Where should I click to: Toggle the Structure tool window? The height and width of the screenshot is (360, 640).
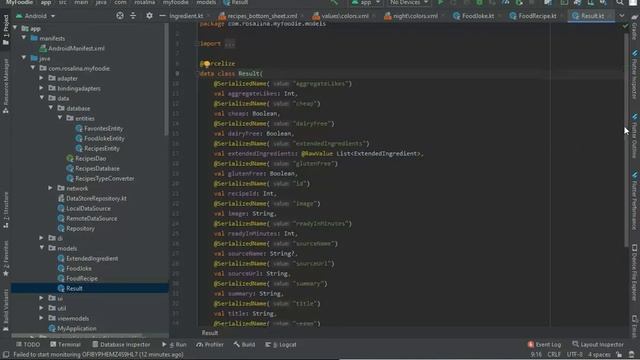pyautogui.click(x=6, y=210)
